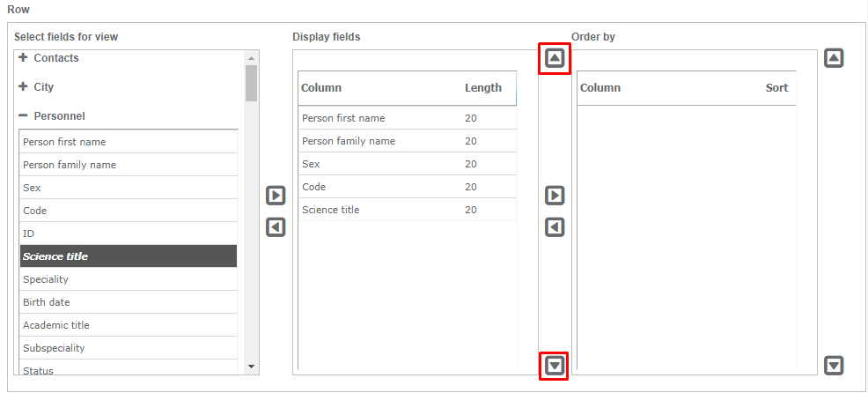Add selected field to Display fields
The height and width of the screenshot is (393, 868).
(x=276, y=196)
